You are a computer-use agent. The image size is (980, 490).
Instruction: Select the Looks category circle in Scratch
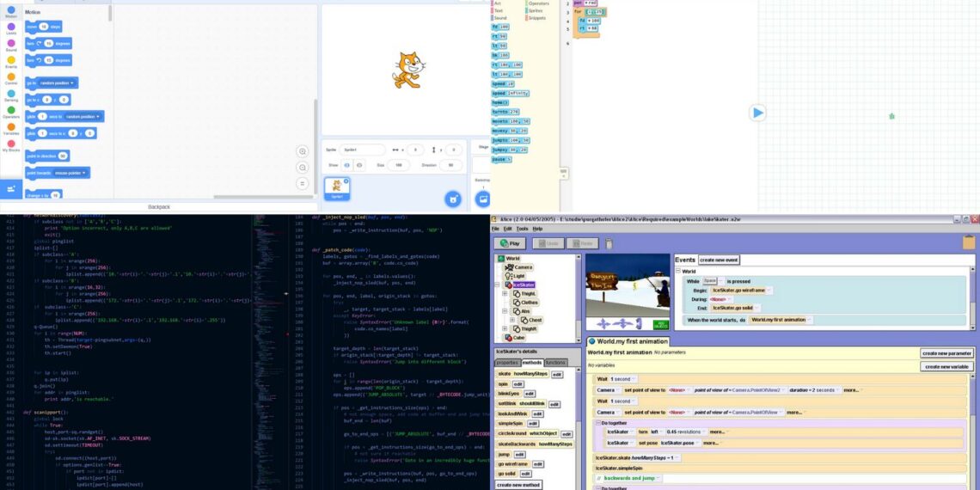tap(10, 27)
